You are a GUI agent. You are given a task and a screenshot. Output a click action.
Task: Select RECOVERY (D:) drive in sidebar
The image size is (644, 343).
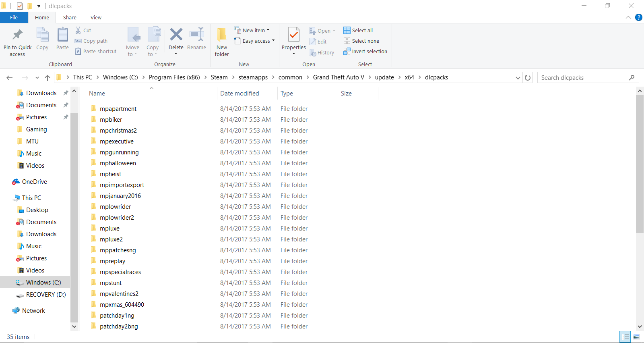[x=46, y=294]
